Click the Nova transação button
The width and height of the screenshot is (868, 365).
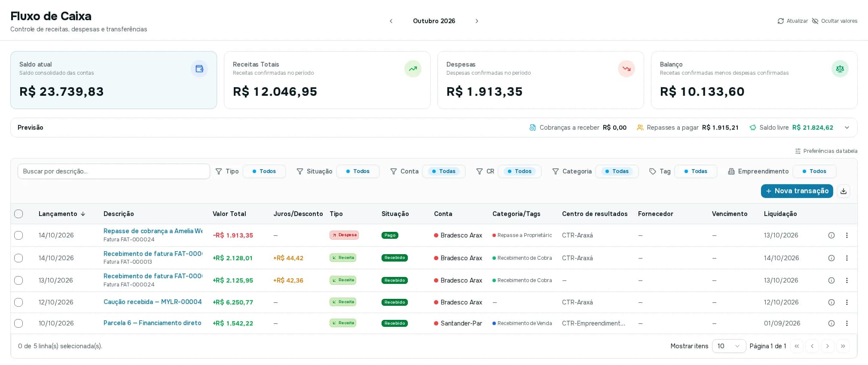pyautogui.click(x=797, y=191)
